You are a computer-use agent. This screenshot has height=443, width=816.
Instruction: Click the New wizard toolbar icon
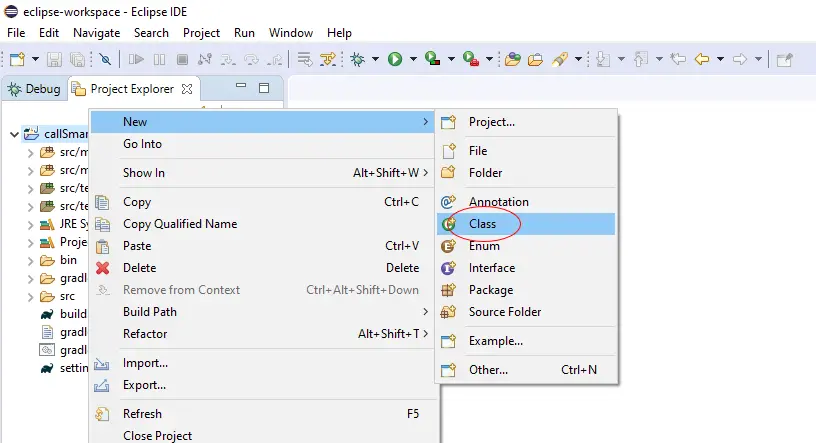tap(17, 59)
